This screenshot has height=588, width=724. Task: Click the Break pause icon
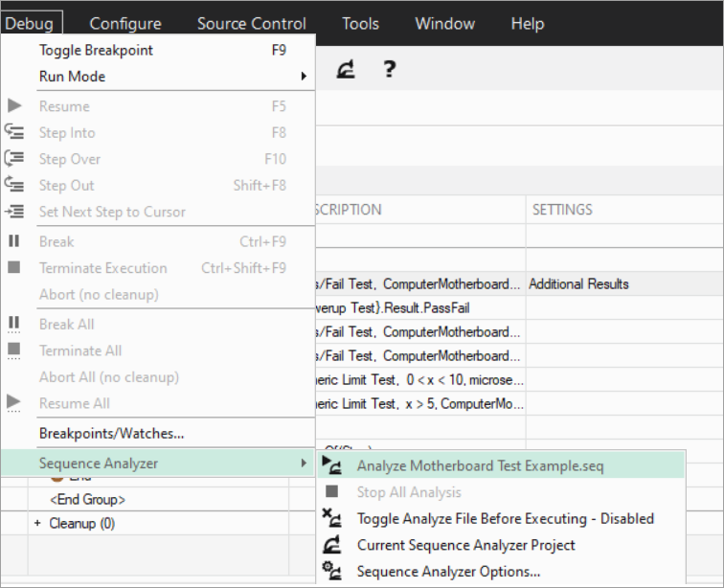14,240
